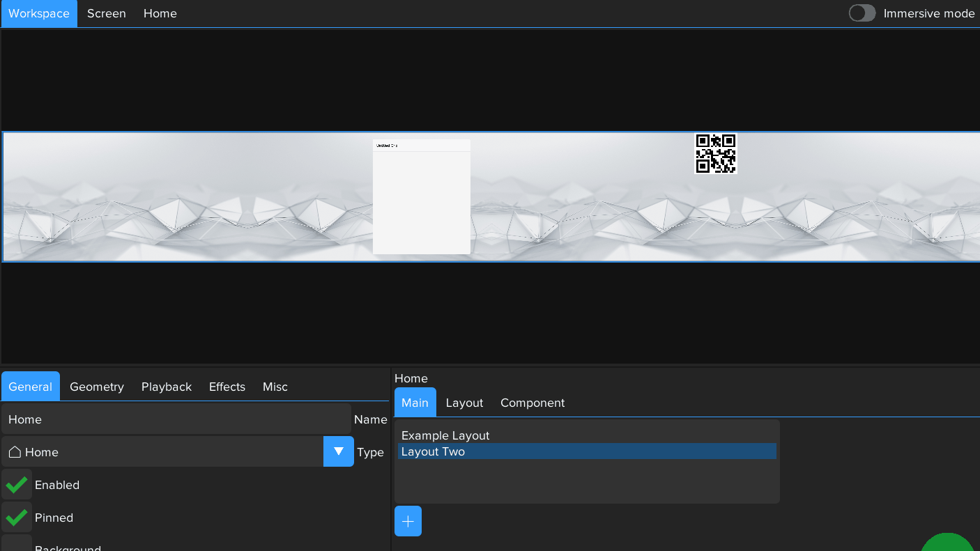
Task: Switch to the Component tab
Action: [533, 403]
